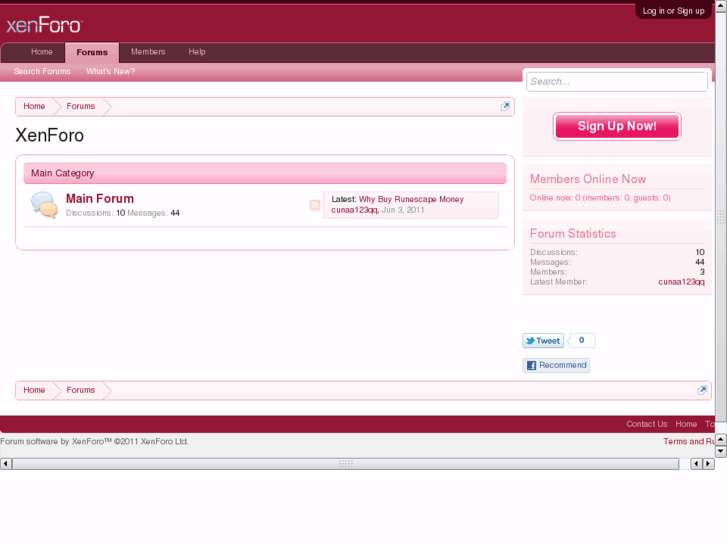727x545 pixels.
Task: Click the Facebook Recommend button
Action: [556, 365]
